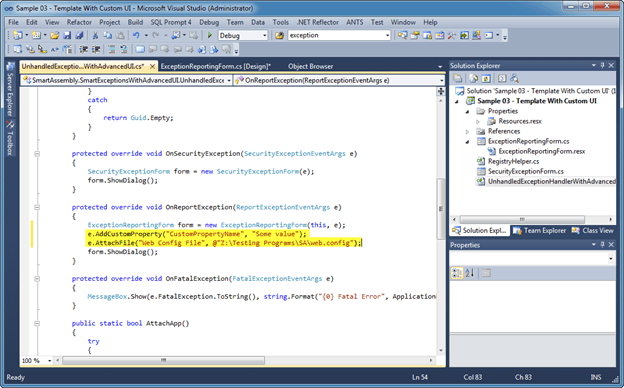The image size is (624, 388).
Task: Click the Solution Explorer horizontal scrollbar thumb
Action: click(x=522, y=219)
